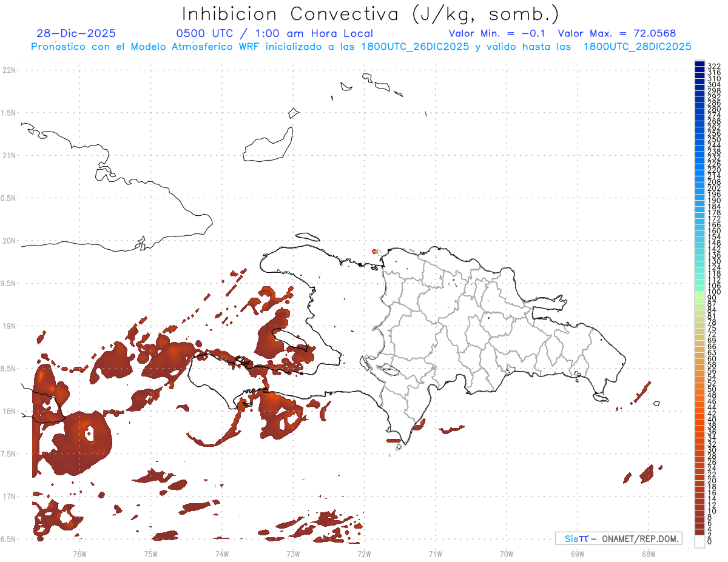Click the title 'Inhibicion Convectiva (J/kg, somb.)'
Viewport: 728px width, 562px height.
[371, 15]
